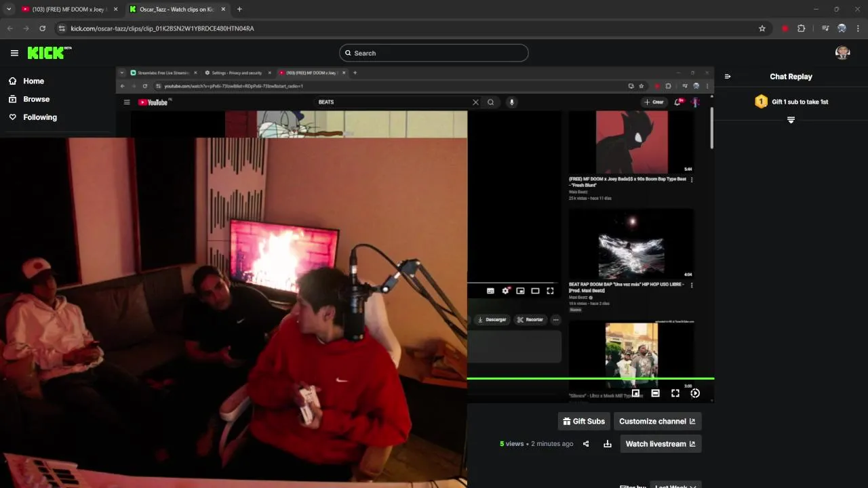Open the Last Week filter dropdown
Screen dimensions: 868x488
click(675, 485)
